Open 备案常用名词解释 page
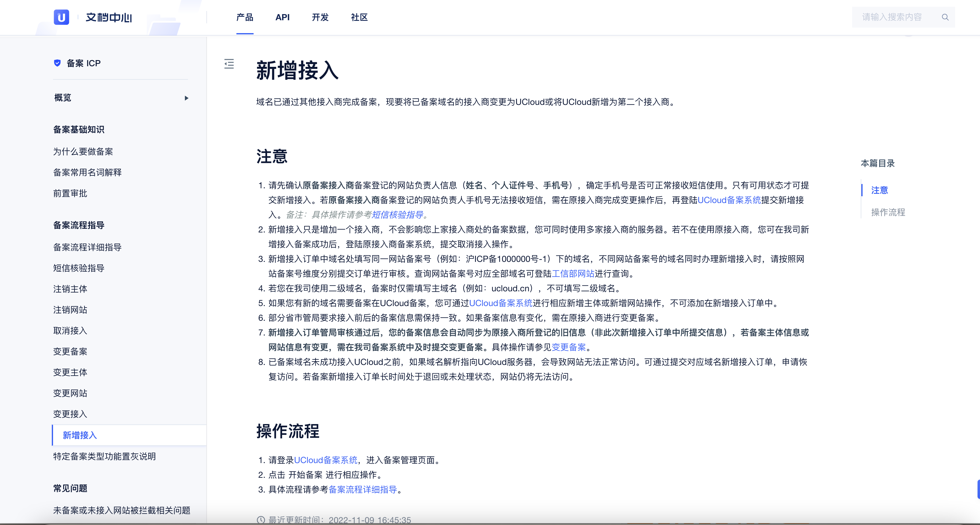Image resolution: width=980 pixels, height=525 pixels. (87, 172)
